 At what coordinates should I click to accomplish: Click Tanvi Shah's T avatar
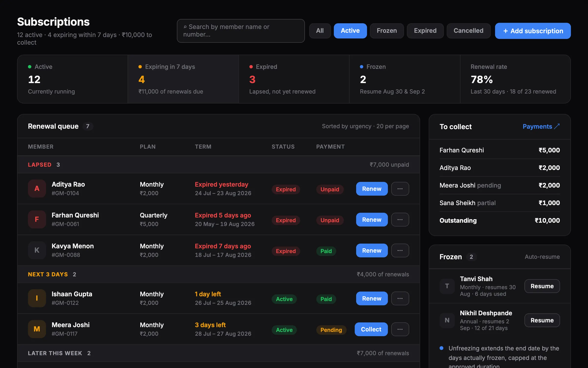(447, 286)
